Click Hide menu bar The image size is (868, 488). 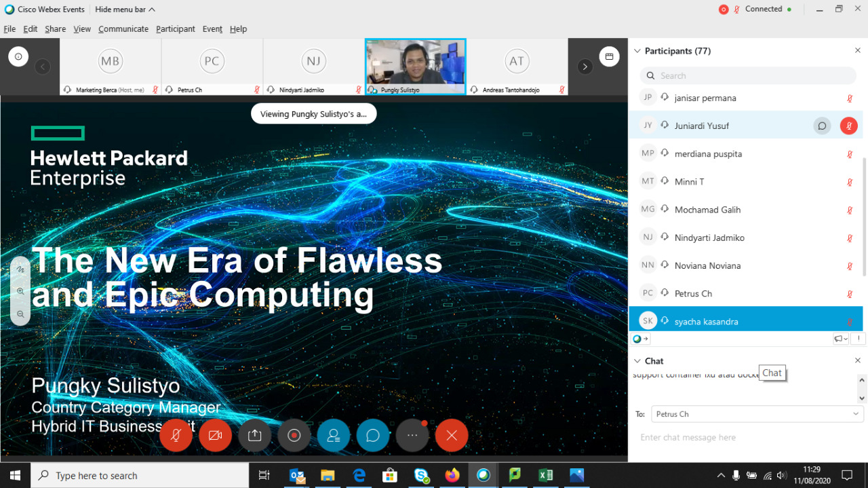pyautogui.click(x=125, y=10)
